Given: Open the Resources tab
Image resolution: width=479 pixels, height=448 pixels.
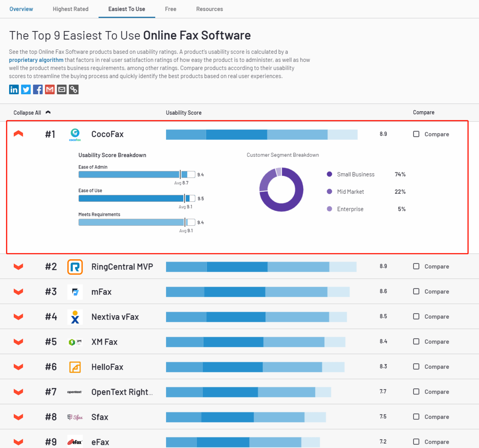Looking at the screenshot, I should (210, 9).
